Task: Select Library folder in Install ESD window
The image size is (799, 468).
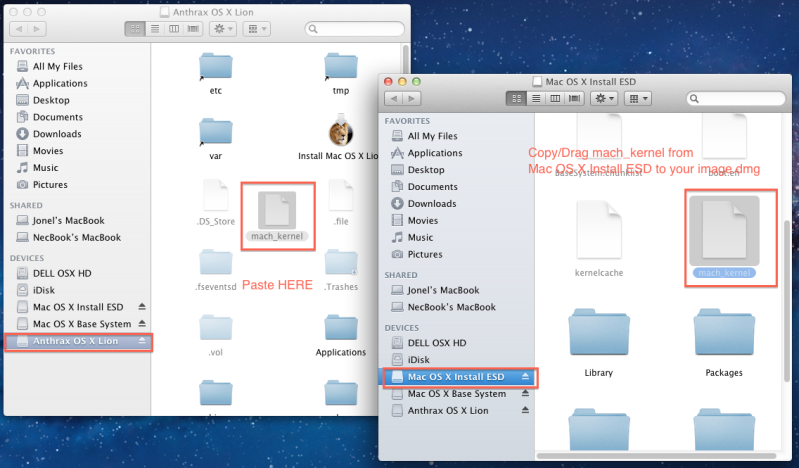Action: coord(599,343)
